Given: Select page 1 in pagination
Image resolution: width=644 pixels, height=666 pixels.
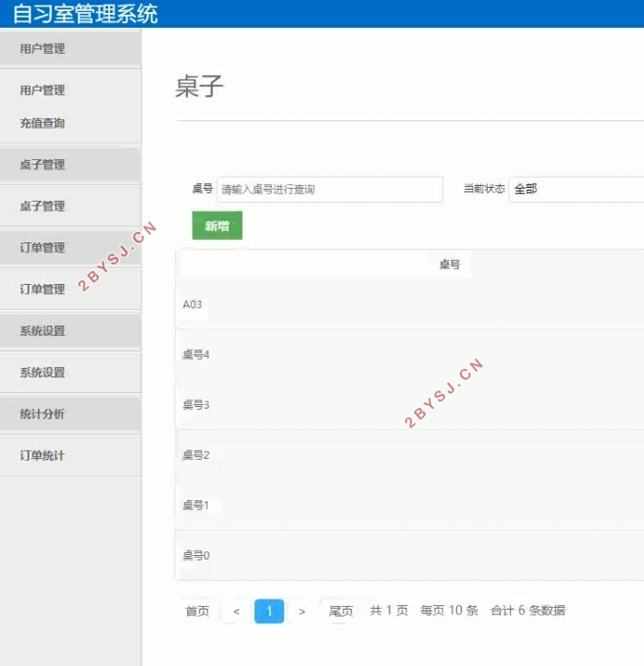Looking at the screenshot, I should (x=269, y=611).
